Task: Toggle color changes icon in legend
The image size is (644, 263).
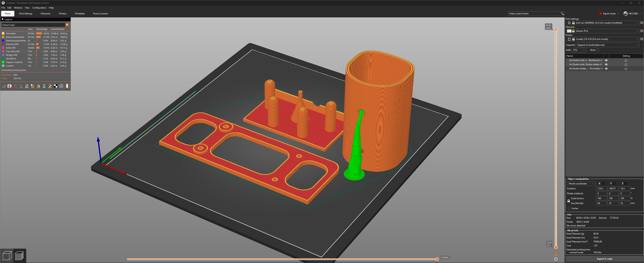Action: [x=38, y=86]
